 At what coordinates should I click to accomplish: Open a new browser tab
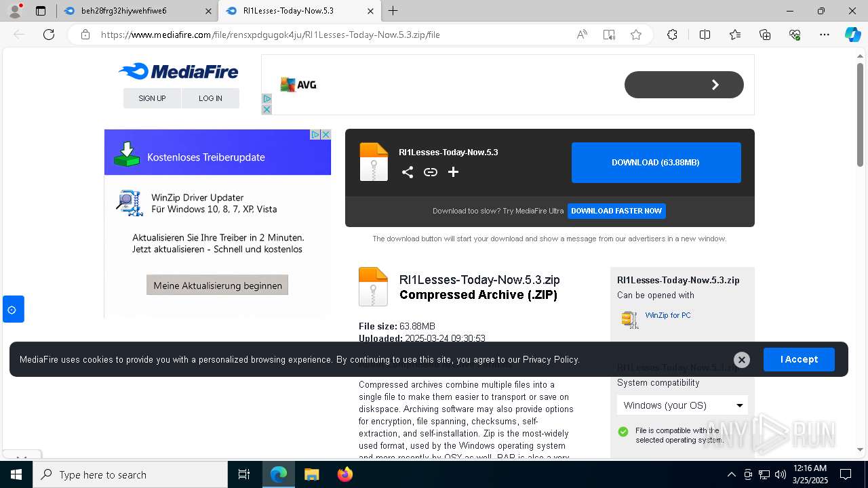[x=393, y=11]
